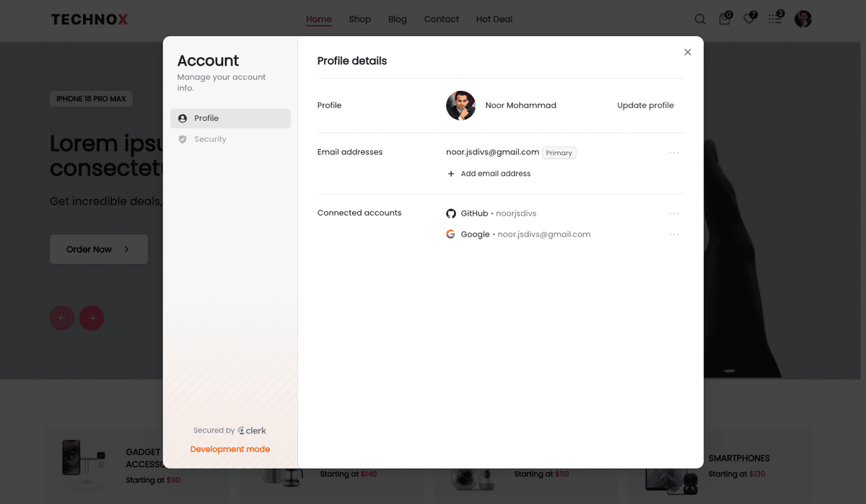Open the Shop menu item
This screenshot has width=866, height=504.
[x=359, y=19]
